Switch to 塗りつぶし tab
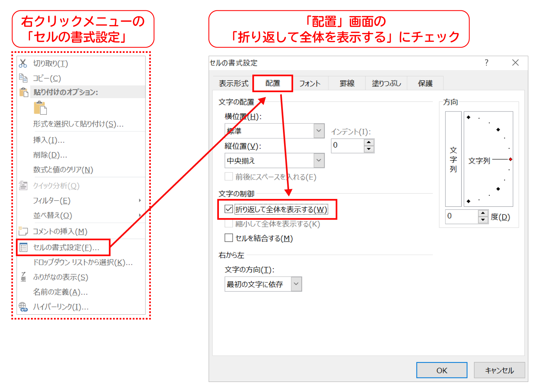 pyautogui.click(x=386, y=83)
